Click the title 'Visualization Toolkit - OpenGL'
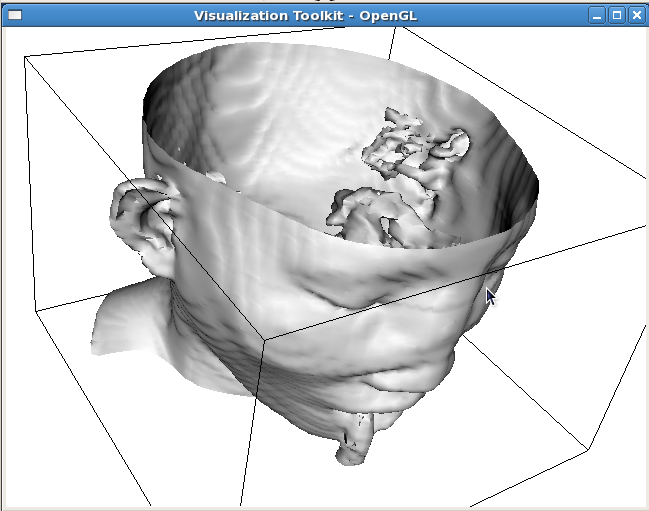649x511 pixels. click(x=305, y=16)
